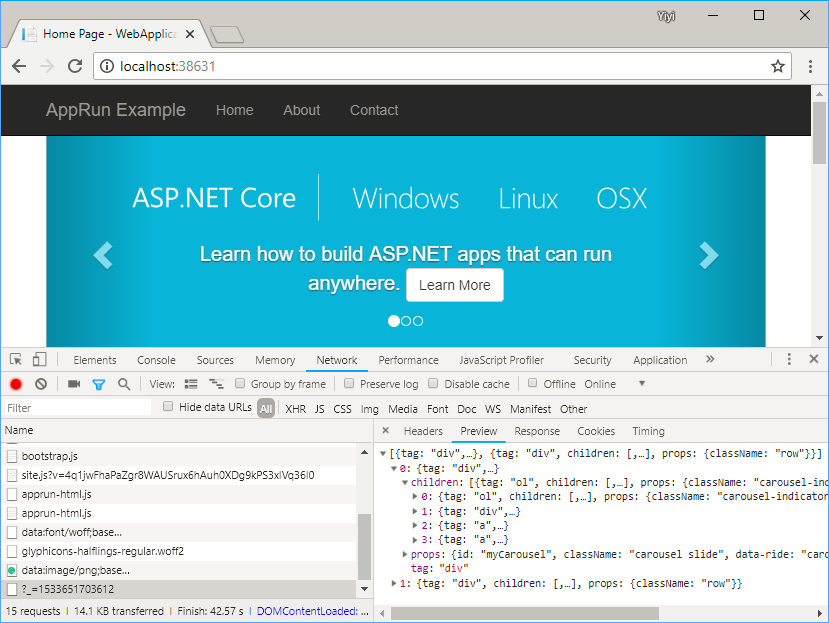Click the inspect element picker icon
This screenshot has height=623, width=829.
click(16, 360)
